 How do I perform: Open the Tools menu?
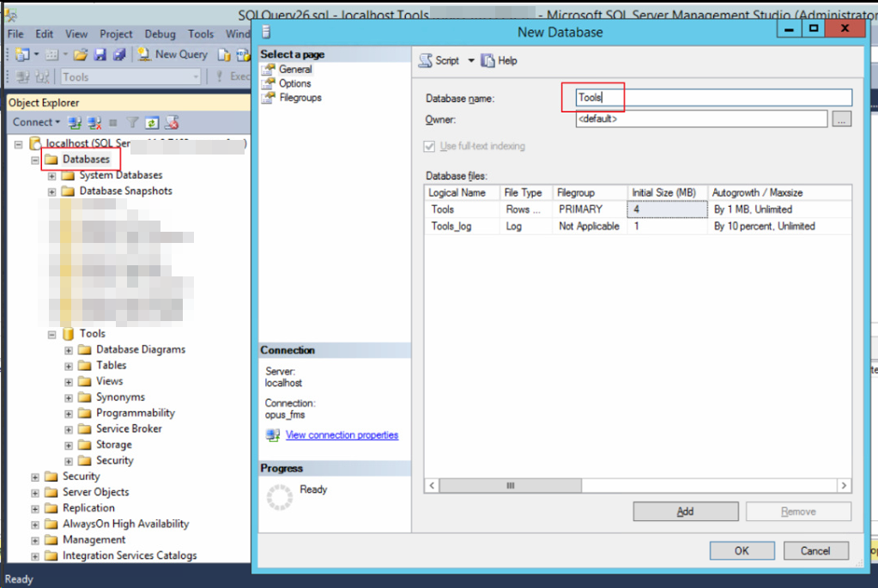click(x=201, y=34)
